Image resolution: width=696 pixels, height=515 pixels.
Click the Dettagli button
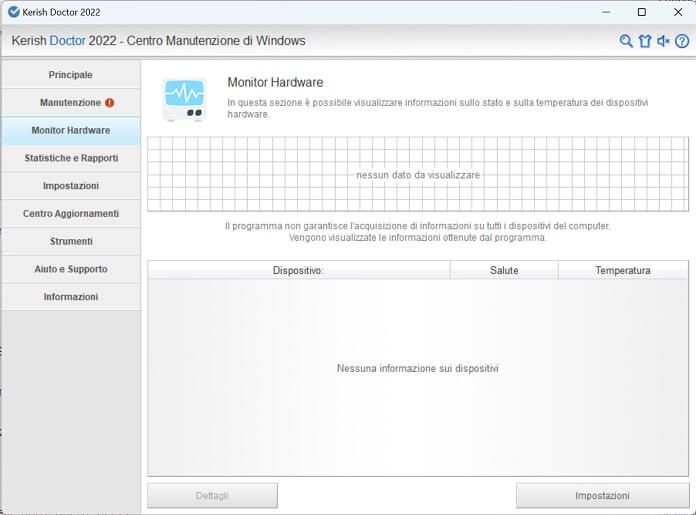point(212,495)
